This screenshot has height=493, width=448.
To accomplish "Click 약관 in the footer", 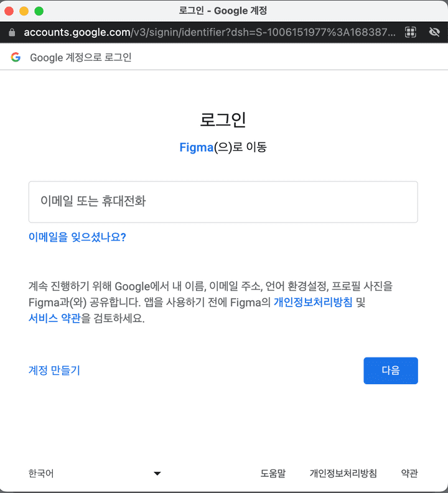I will coord(409,474).
